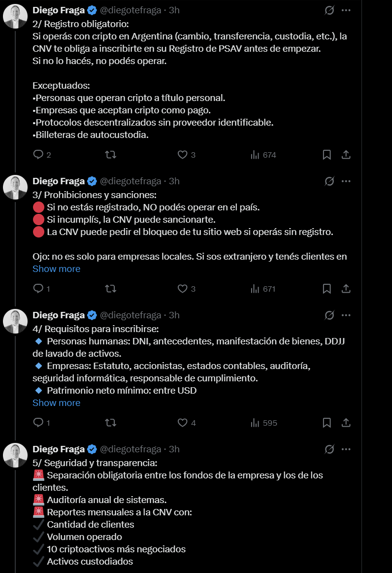This screenshot has width=392, height=573.
Task: Open more options on 5/ Seguridad post
Action: coord(346,449)
